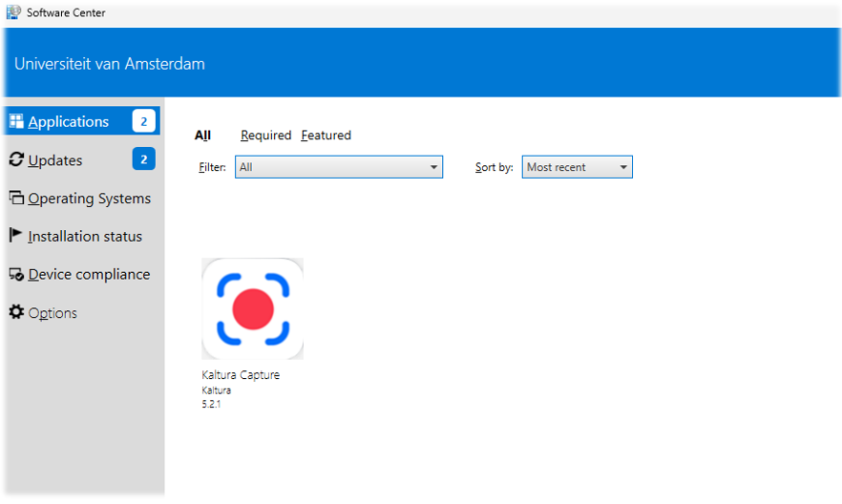Image resolution: width=842 pixels, height=504 pixels.
Task: Go to the Updates section
Action: pyautogui.click(x=82, y=159)
